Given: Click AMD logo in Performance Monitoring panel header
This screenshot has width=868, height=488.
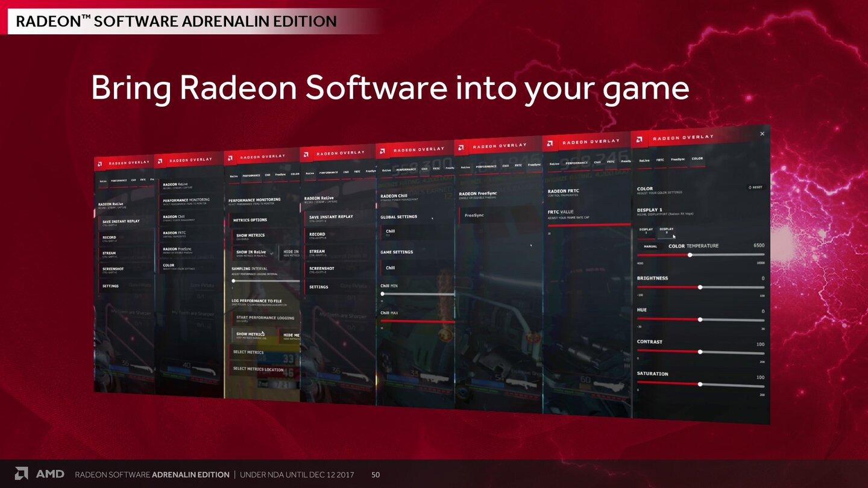Looking at the screenshot, I should tap(231, 158).
